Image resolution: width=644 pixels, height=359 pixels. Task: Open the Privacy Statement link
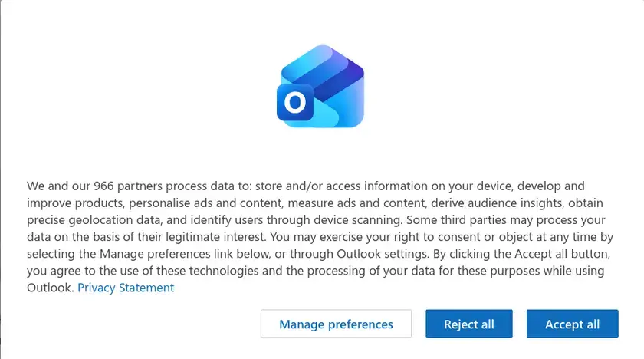(x=126, y=288)
